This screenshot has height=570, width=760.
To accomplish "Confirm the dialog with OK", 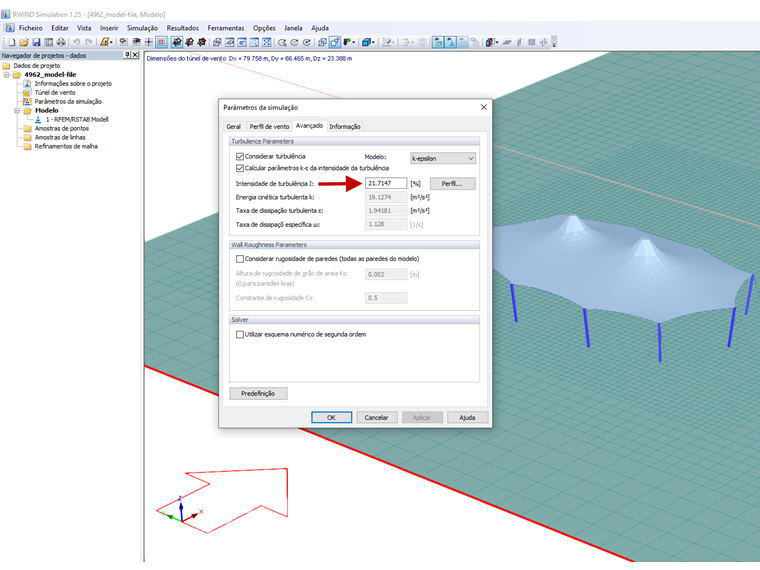I will click(332, 417).
